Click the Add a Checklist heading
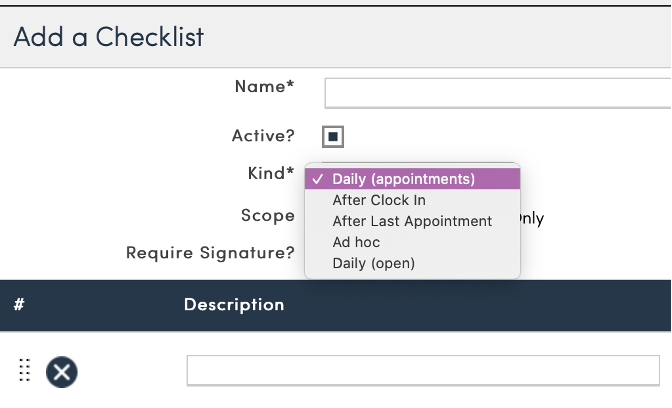Screen dimensions: 672x408 [108, 38]
